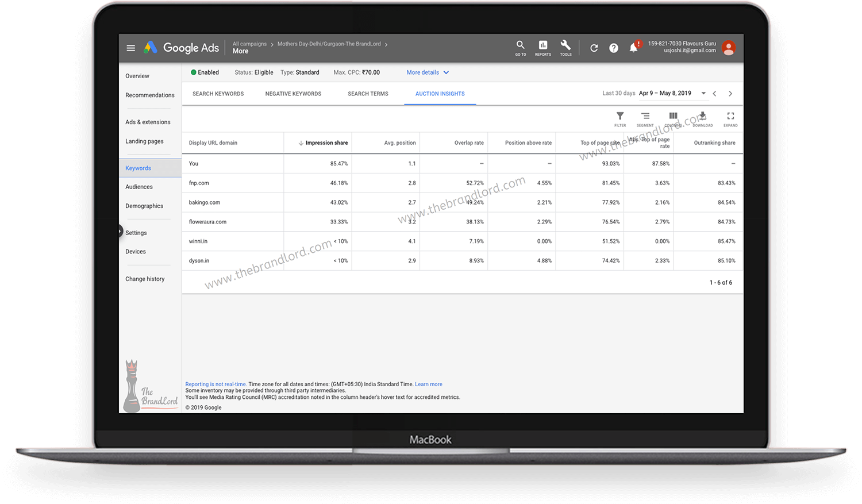Click the Outranking share column header
862x504 pixels.
(x=714, y=143)
